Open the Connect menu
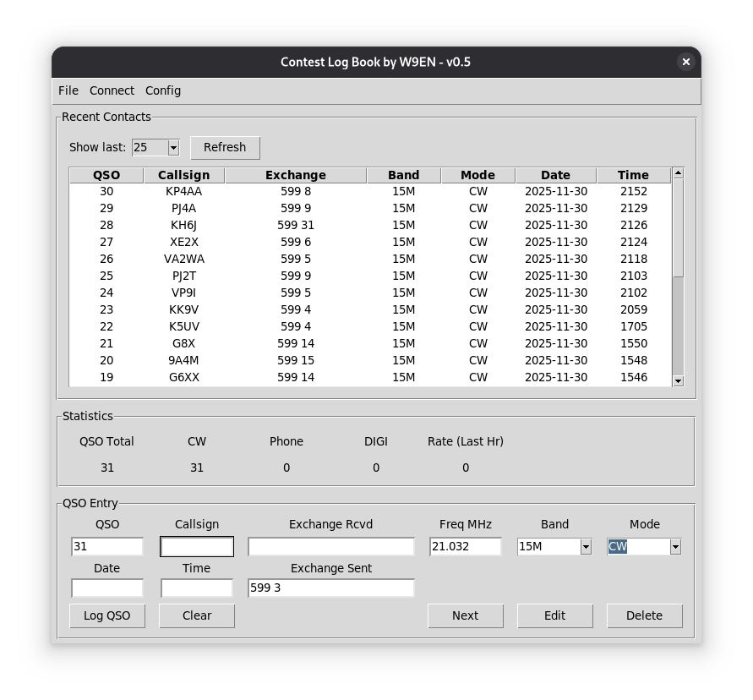The image size is (753, 700). 112,90
